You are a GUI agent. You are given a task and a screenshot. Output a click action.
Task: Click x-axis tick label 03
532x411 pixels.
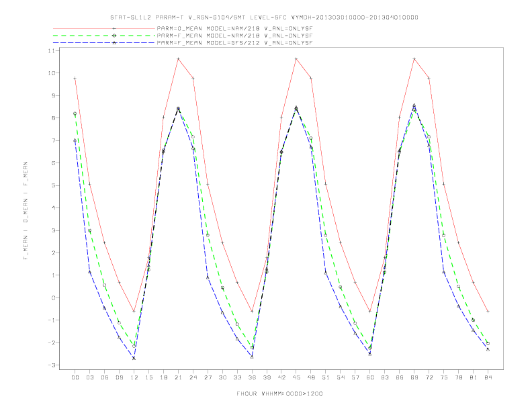(x=89, y=377)
